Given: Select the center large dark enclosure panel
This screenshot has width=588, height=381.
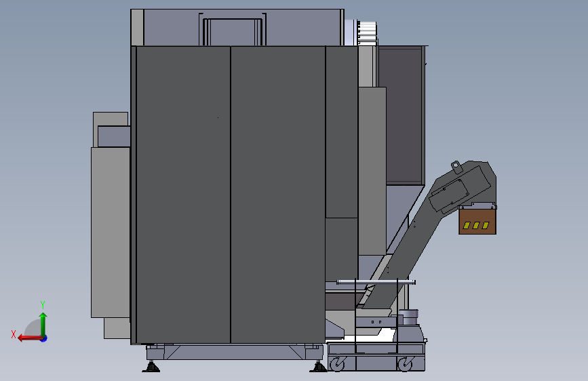Looking at the screenshot, I should 278,195.
